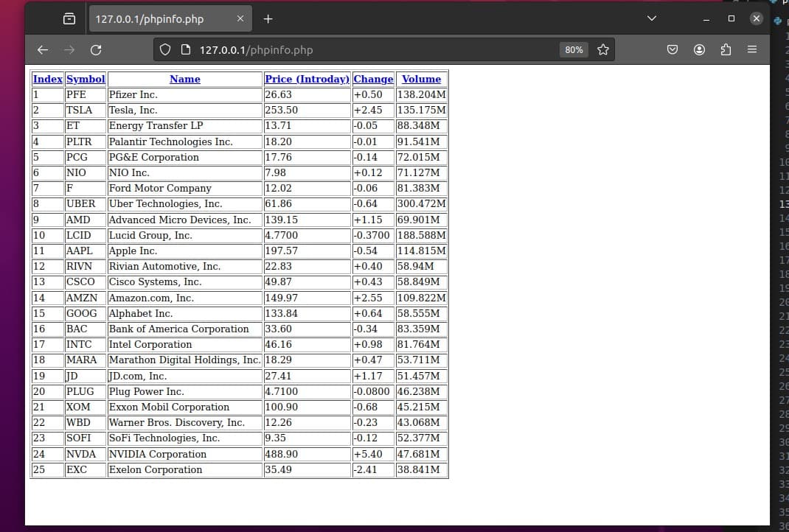Click the Volume column header link
The image size is (789, 532).
click(421, 79)
